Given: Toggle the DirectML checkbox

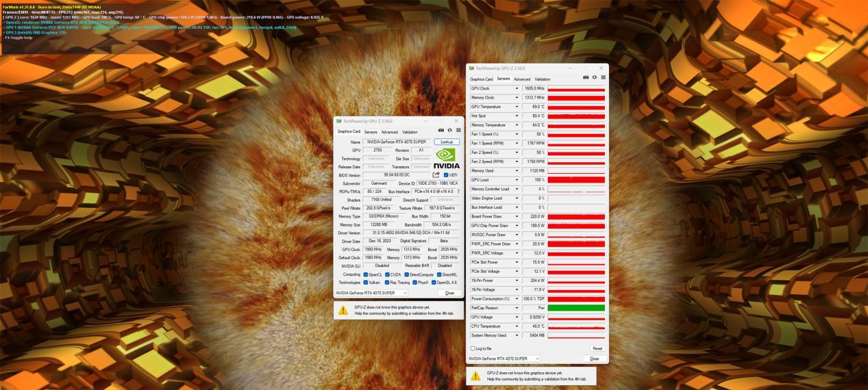Looking at the screenshot, I should [x=439, y=274].
